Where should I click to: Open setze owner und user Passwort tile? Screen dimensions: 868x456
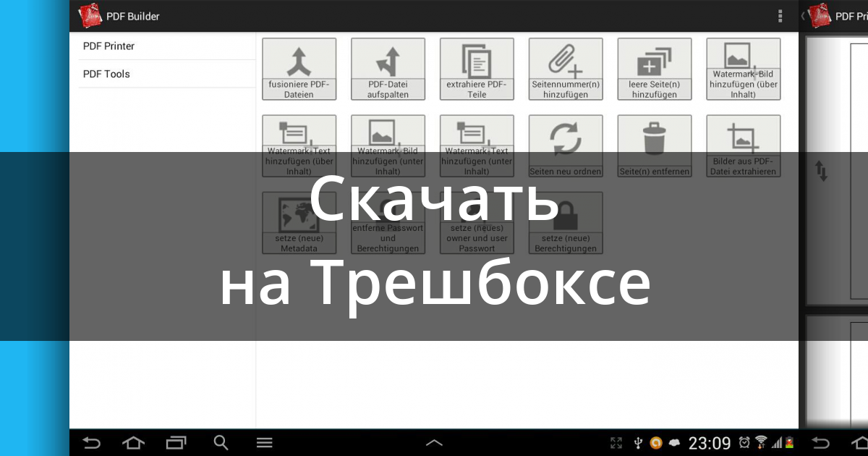click(477, 223)
